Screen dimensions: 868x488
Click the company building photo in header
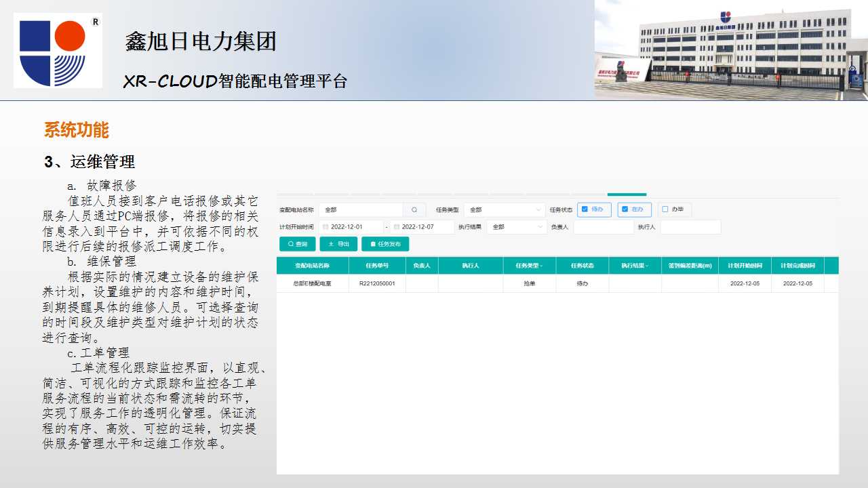[731, 50]
